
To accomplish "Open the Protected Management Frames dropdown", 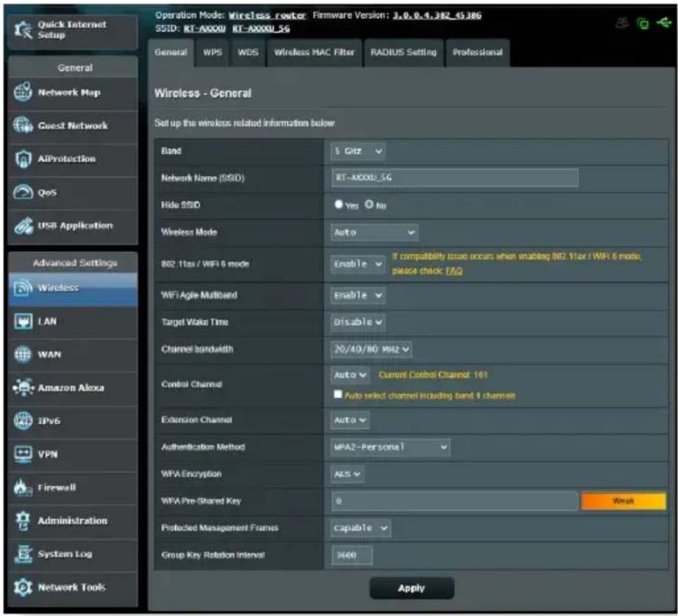I will click(x=361, y=528).
